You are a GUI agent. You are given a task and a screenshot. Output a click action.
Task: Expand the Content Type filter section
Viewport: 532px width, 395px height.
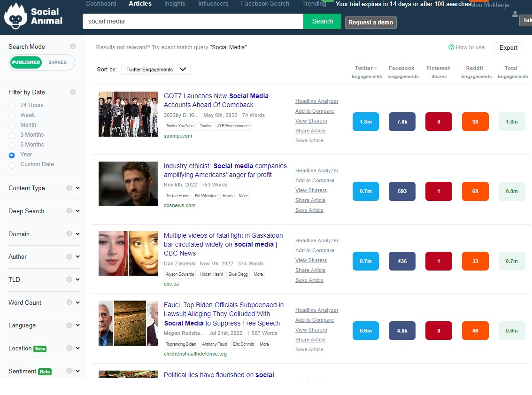click(77, 188)
